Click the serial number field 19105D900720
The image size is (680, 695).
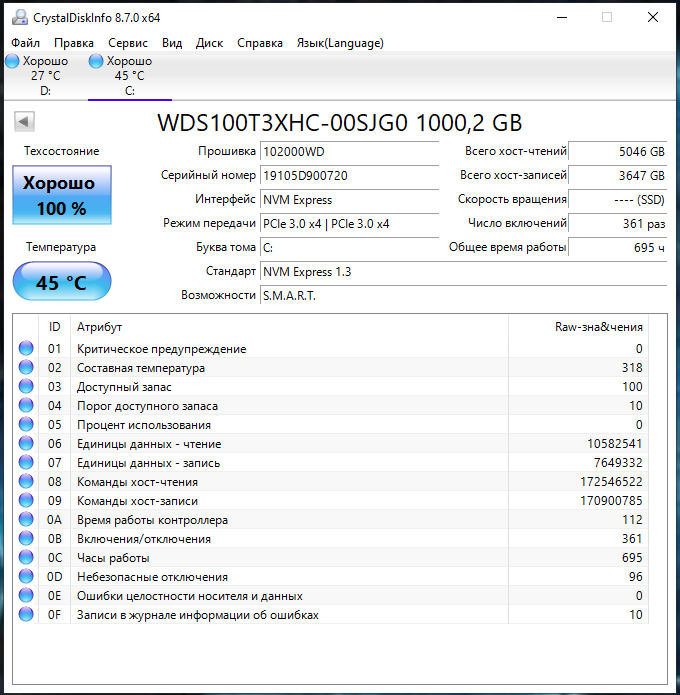click(349, 176)
